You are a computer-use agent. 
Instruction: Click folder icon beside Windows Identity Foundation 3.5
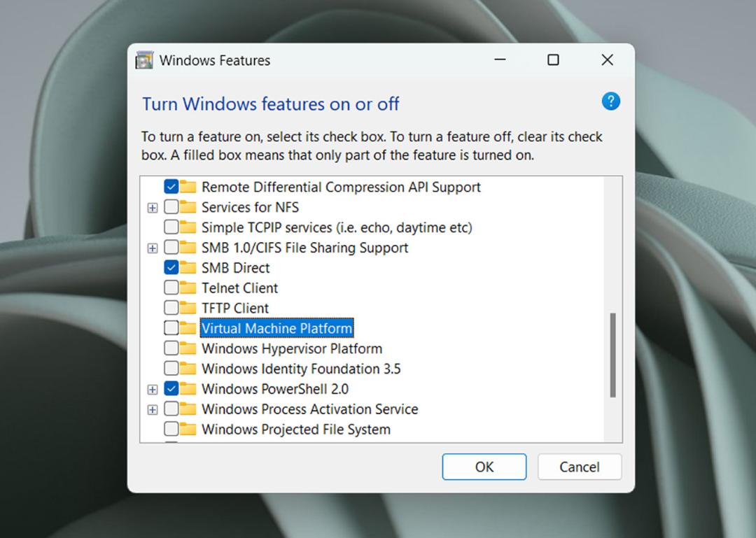point(188,368)
